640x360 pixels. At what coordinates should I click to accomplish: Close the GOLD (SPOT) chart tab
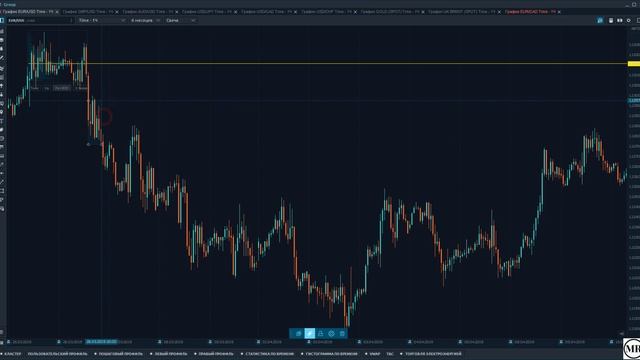click(x=423, y=12)
